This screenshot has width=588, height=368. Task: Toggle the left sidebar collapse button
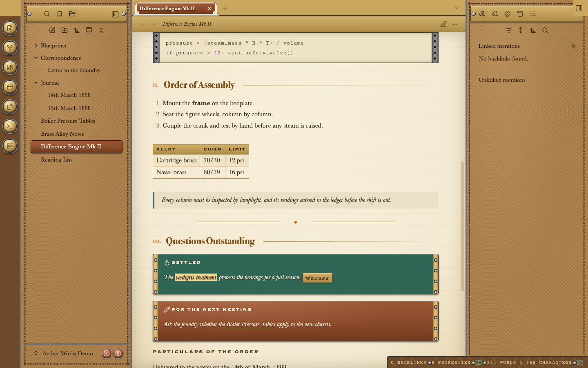(115, 14)
